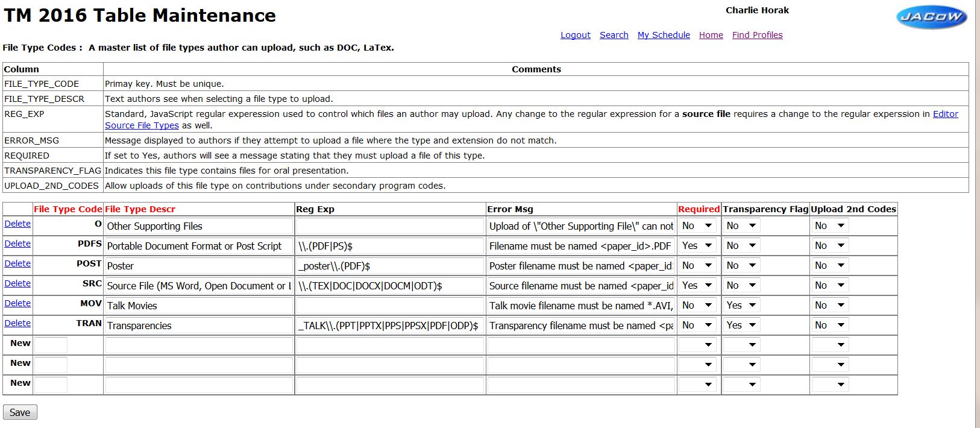This screenshot has height=428, width=980.
Task: Delete the O file type row
Action: coord(17,224)
